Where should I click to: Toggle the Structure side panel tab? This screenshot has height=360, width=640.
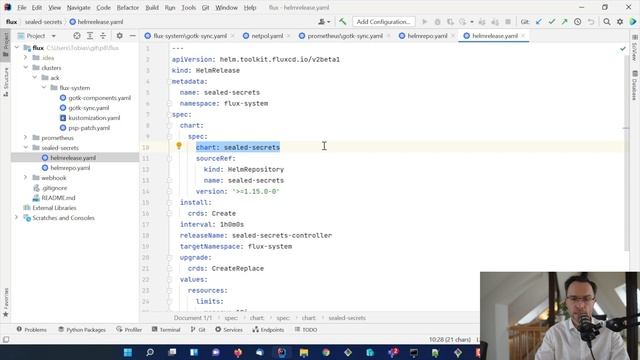6,82
